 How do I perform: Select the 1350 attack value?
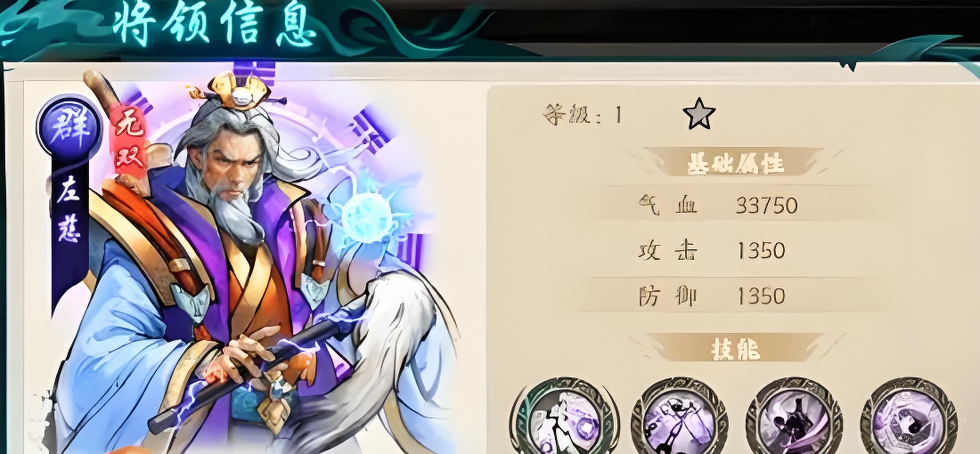(761, 250)
